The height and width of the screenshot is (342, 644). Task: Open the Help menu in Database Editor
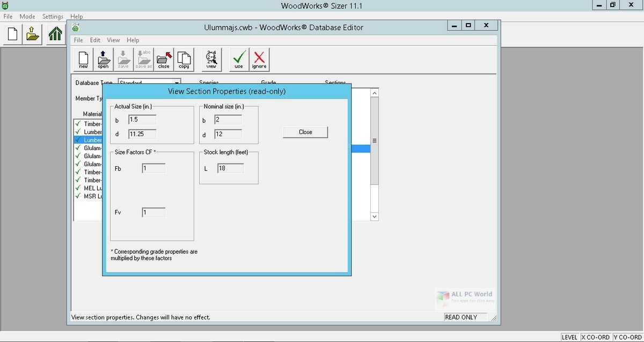pos(133,40)
